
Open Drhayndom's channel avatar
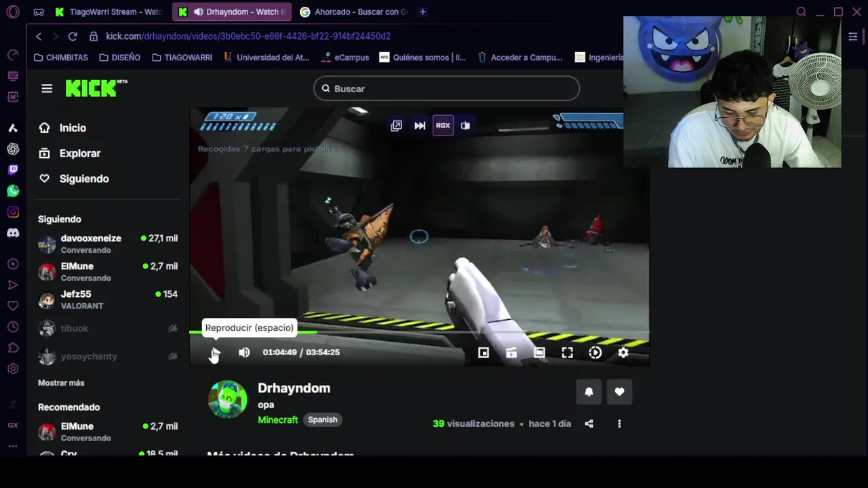228,399
